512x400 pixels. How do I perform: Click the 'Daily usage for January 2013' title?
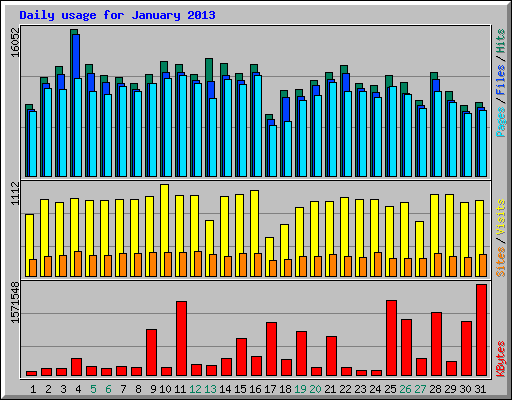click(117, 15)
